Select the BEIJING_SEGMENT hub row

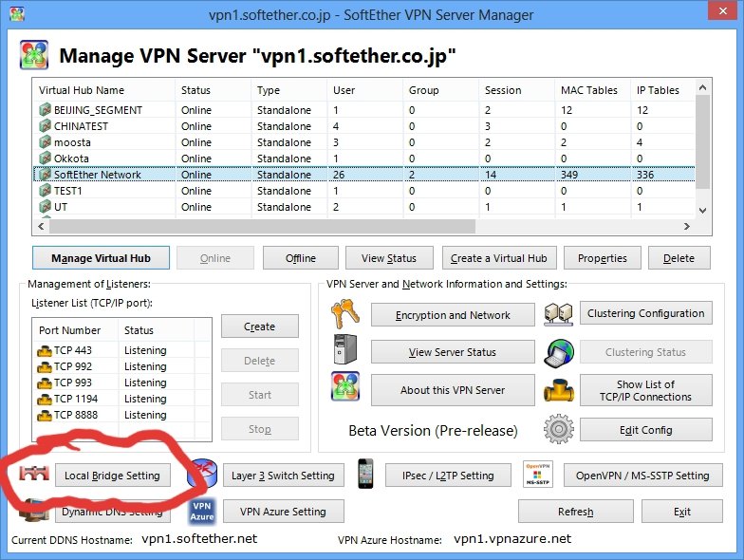[364, 110]
